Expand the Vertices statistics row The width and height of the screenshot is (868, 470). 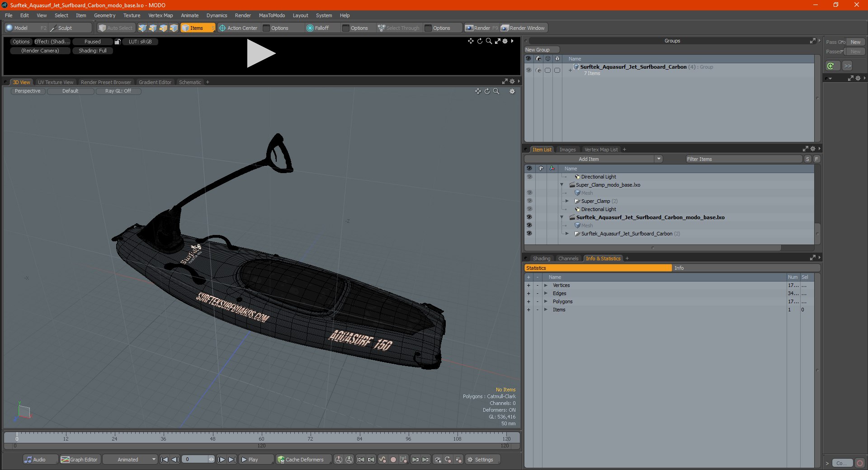point(546,285)
